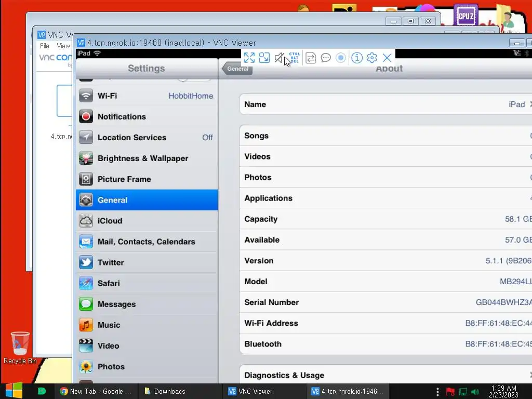The width and height of the screenshot is (532, 399).
Task: Open View menu in background VNC Viewer
Action: tap(63, 46)
